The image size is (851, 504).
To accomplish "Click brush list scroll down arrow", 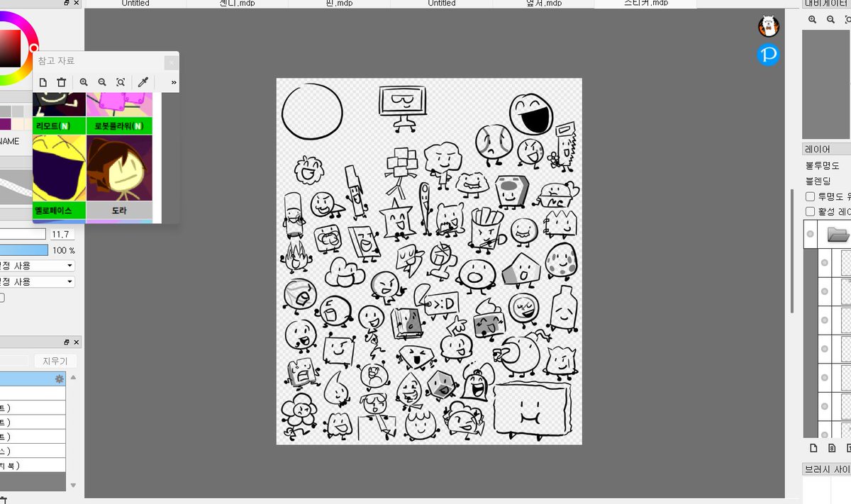I will point(73,486).
